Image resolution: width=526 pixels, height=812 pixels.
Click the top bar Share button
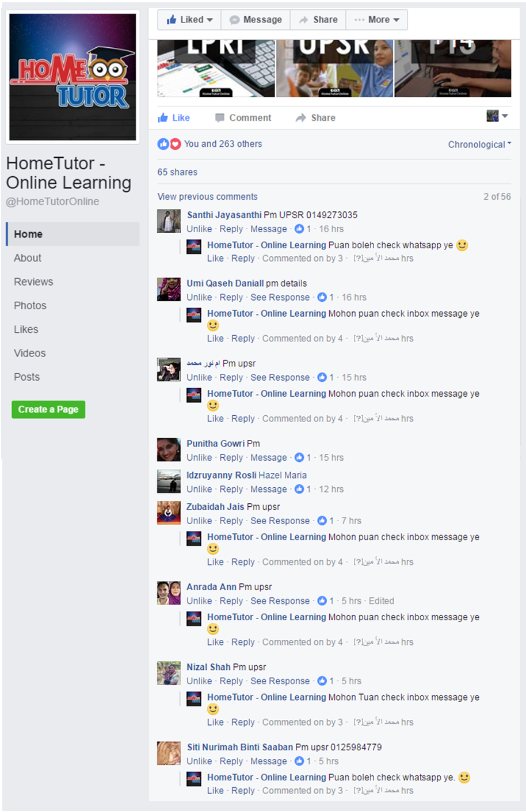[318, 20]
